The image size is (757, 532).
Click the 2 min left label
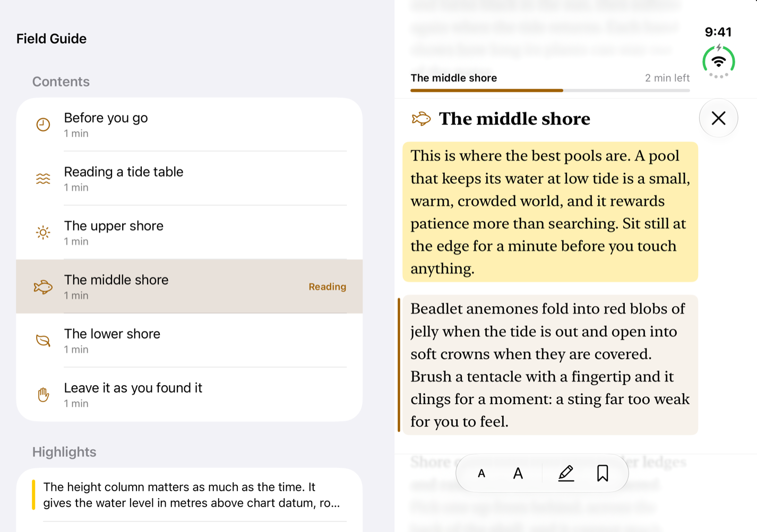coord(667,78)
